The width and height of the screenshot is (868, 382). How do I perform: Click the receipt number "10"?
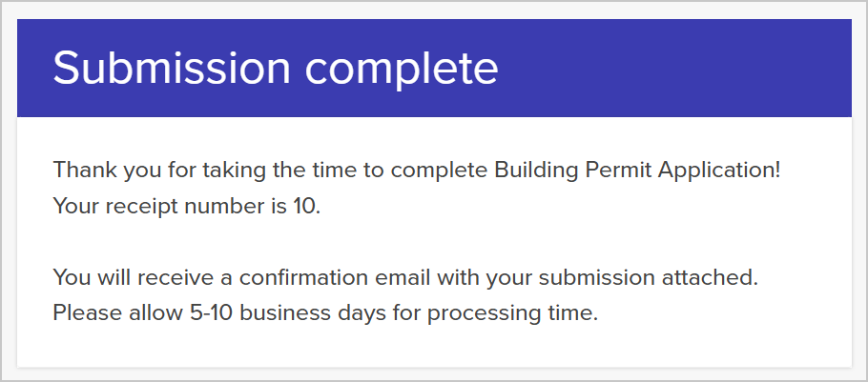304,206
